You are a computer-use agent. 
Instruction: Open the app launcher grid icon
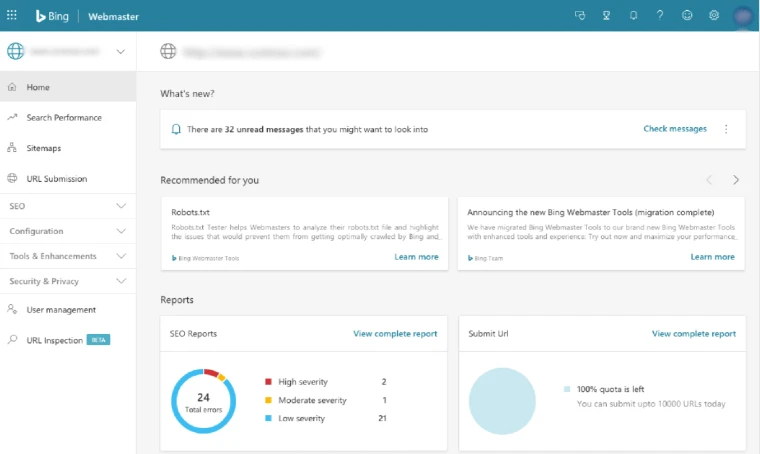pyautogui.click(x=12, y=16)
